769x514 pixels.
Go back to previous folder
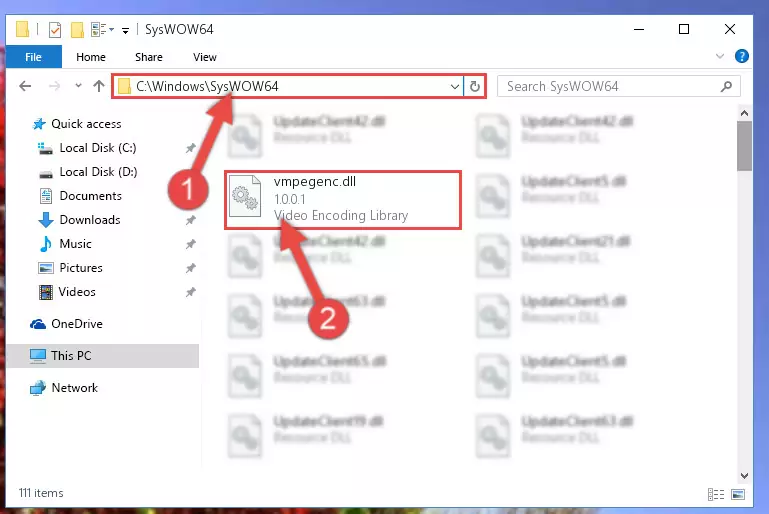point(25,86)
